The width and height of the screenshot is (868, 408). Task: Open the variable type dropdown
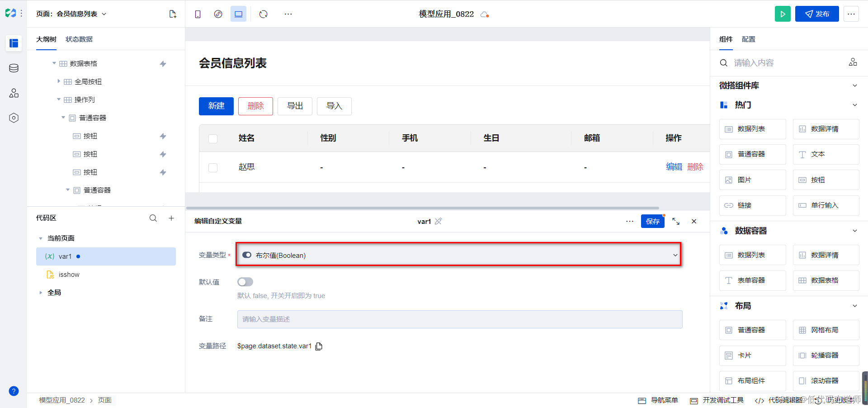click(458, 255)
